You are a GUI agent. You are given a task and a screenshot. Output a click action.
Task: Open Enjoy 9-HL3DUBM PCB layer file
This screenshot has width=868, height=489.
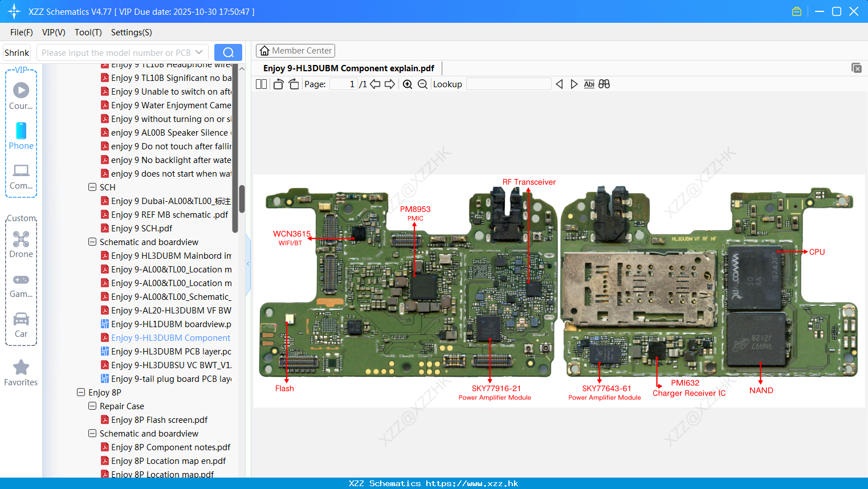tap(166, 351)
